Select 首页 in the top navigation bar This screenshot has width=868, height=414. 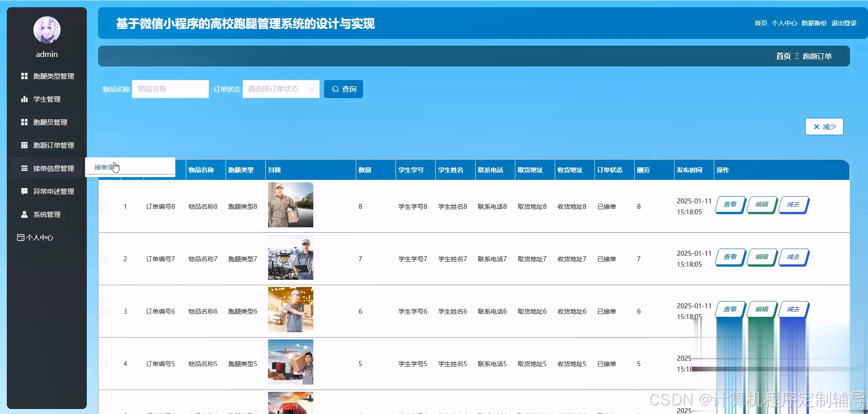coord(760,23)
